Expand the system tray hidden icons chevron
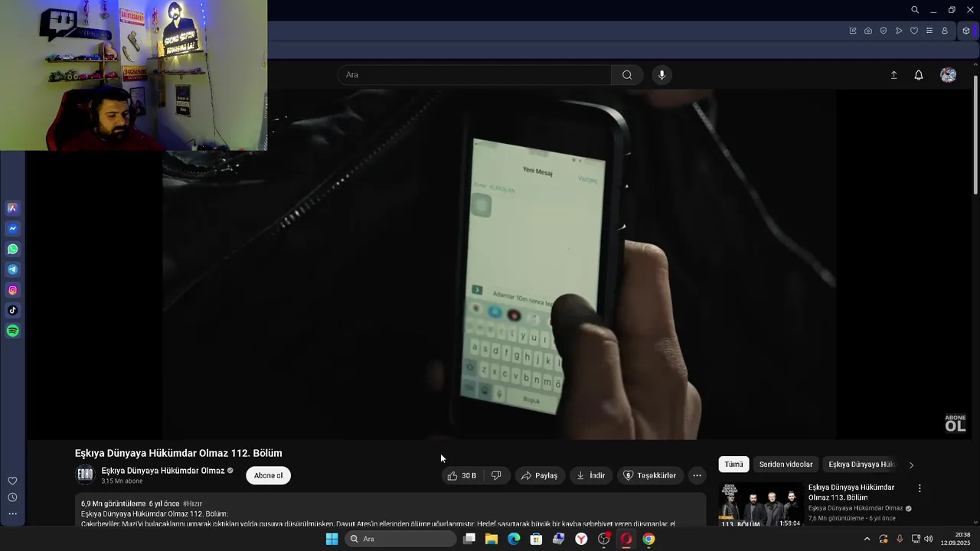Viewport: 980px width, 551px height. (867, 539)
